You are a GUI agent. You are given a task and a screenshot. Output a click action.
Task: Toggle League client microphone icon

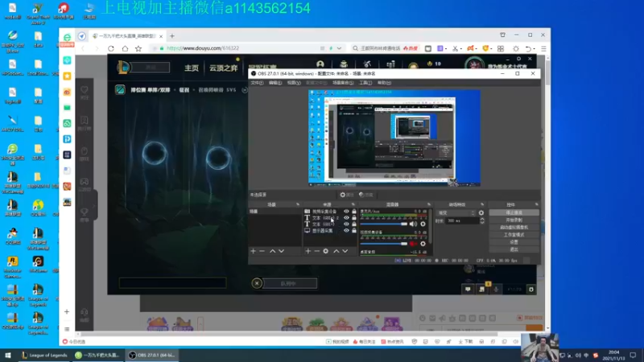pos(496,290)
